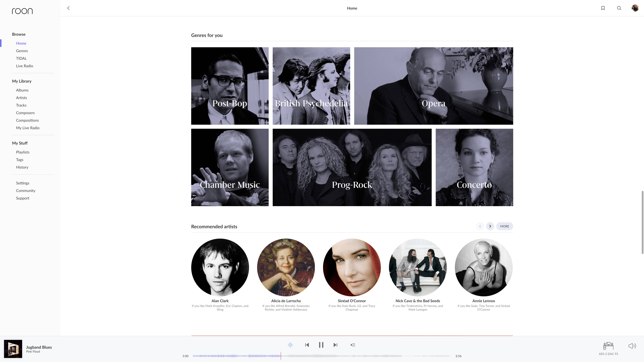The width and height of the screenshot is (644, 362).
Task: Open Albums in My Library
Action: (22, 90)
